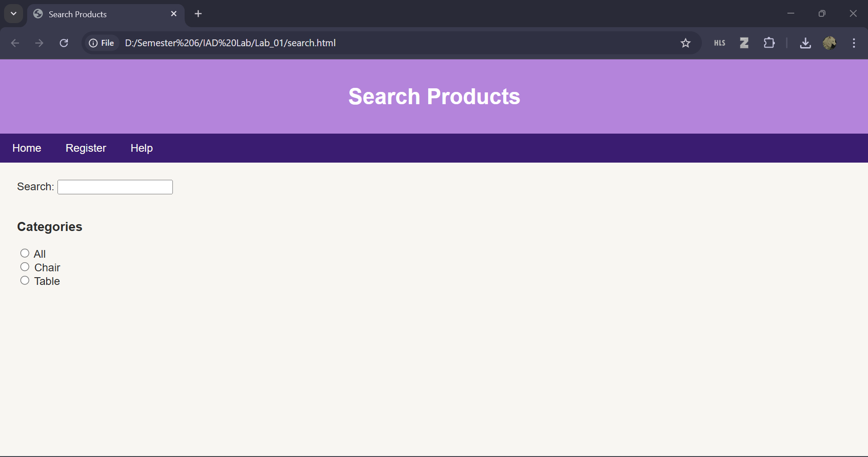The height and width of the screenshot is (457, 868).
Task: Click the profile avatar icon
Action: [829, 43]
